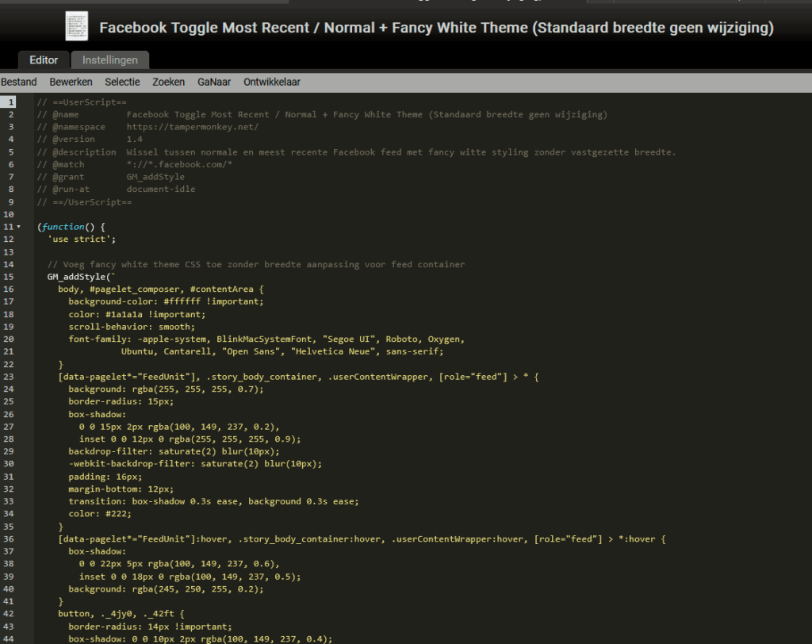Click the '// ==UserScript==' comment on line 1

click(x=82, y=102)
